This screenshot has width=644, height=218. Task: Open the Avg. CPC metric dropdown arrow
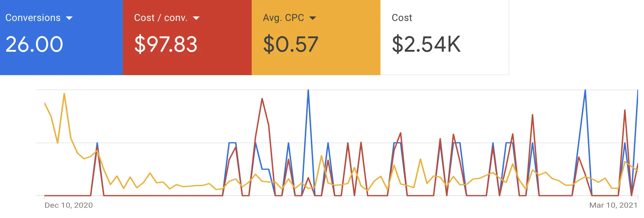coord(313,18)
